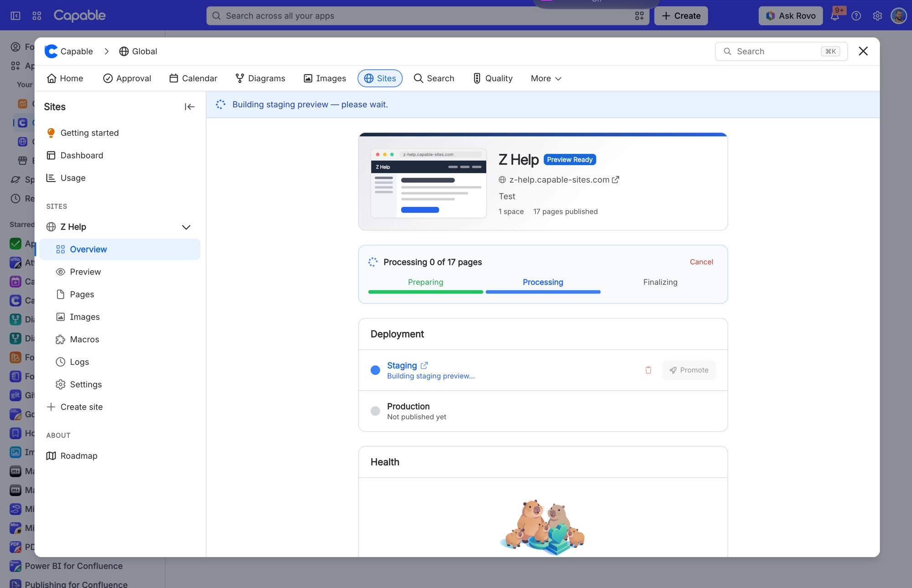
Task: Open notifications bell icon
Action: click(835, 15)
